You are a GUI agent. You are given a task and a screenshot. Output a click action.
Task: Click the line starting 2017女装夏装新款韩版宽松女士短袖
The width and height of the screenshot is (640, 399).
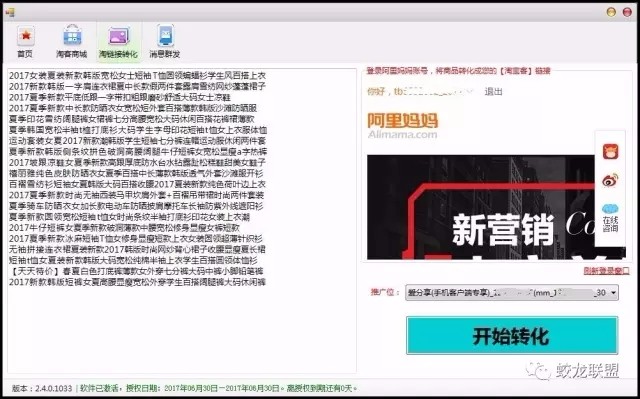click(x=137, y=75)
